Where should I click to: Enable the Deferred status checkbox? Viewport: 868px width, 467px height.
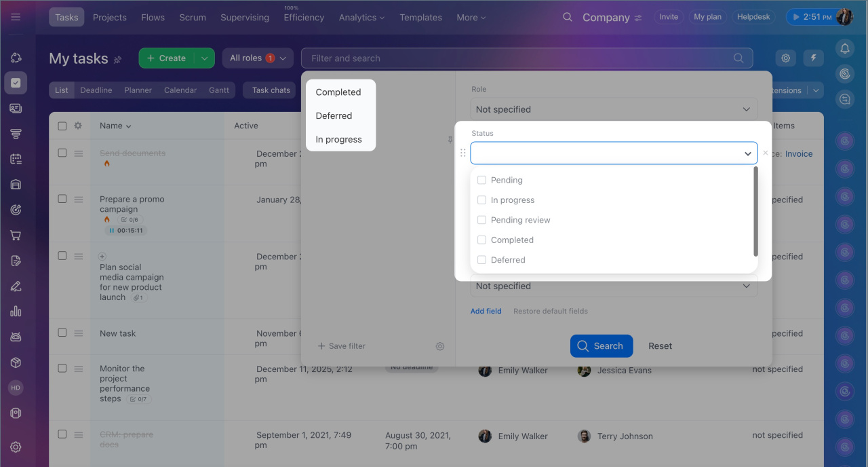pos(481,260)
